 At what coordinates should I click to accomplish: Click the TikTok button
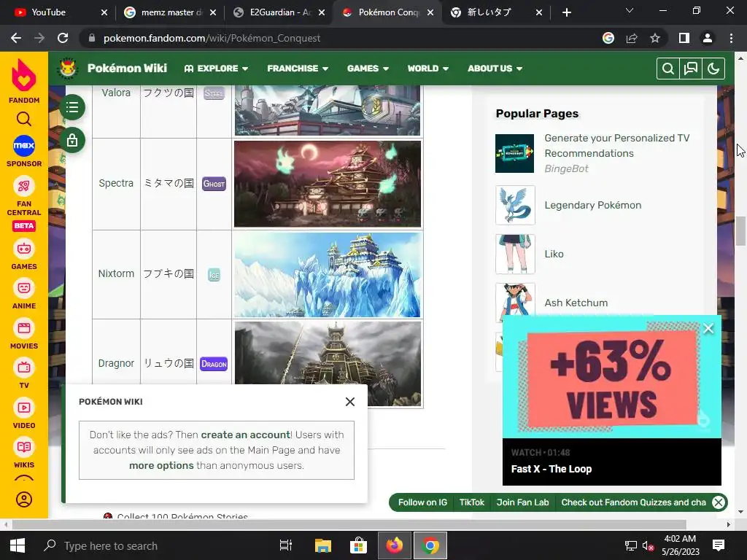(472, 502)
